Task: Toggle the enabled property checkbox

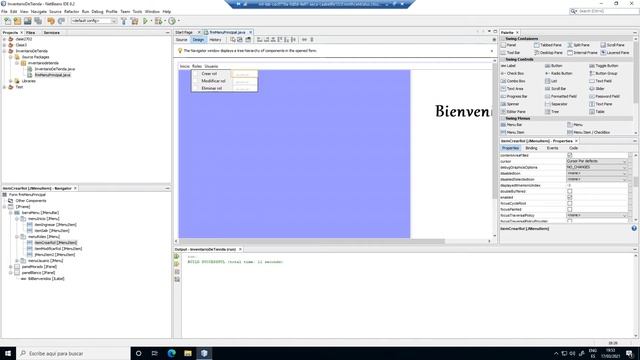Action: point(570,198)
